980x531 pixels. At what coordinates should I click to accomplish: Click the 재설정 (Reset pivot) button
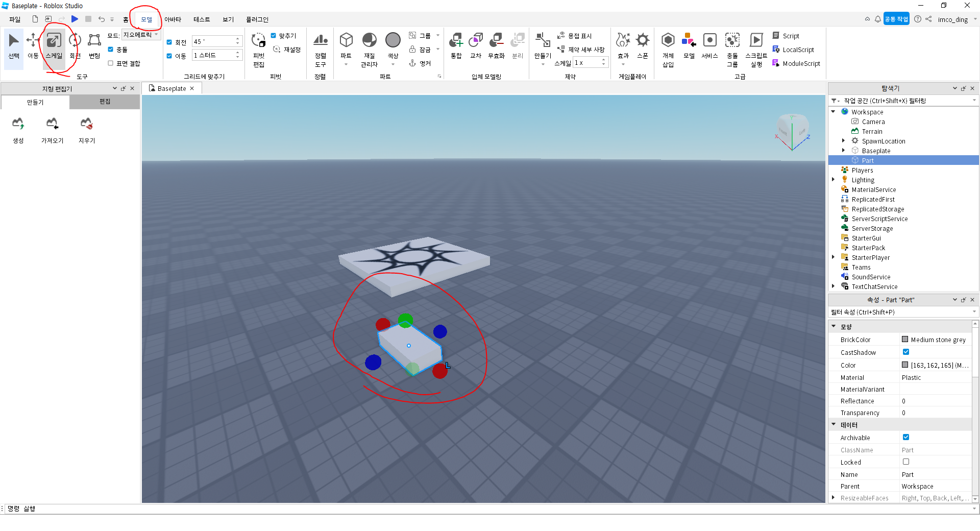pyautogui.click(x=287, y=50)
